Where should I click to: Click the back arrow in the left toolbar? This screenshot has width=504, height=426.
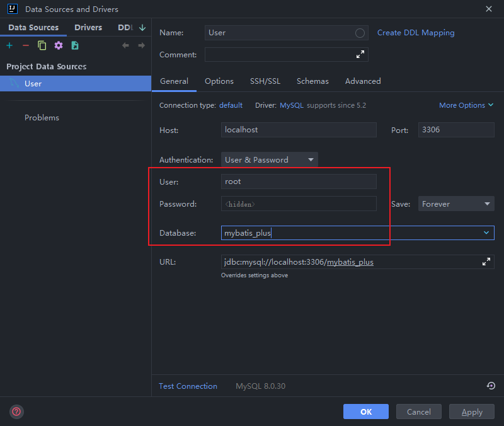pyautogui.click(x=125, y=45)
